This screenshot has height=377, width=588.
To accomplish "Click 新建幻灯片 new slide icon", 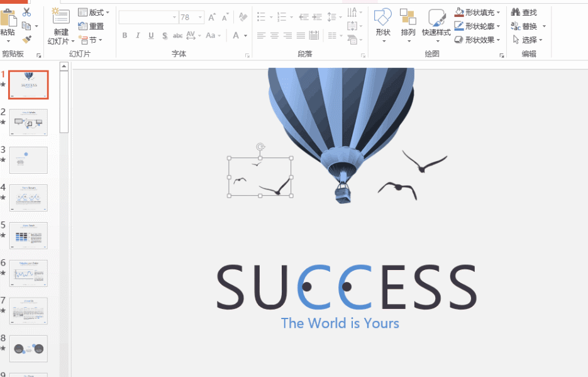I will point(60,16).
